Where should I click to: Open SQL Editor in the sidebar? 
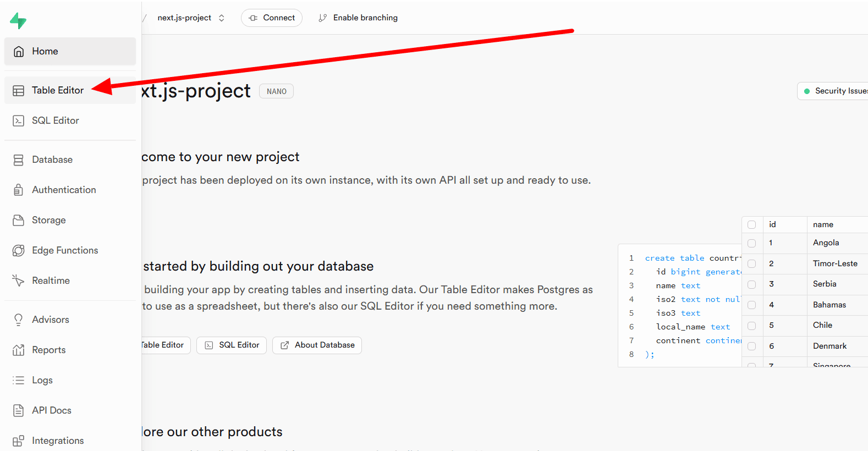click(x=70, y=120)
